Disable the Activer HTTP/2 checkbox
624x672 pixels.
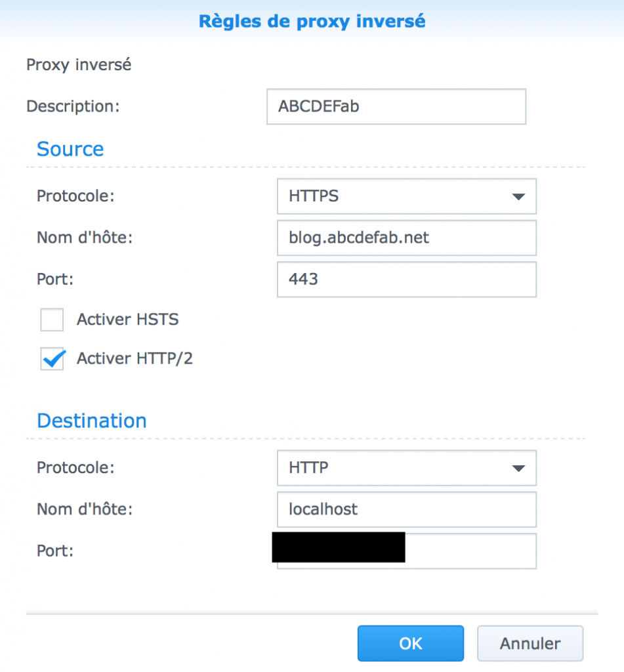(52, 359)
